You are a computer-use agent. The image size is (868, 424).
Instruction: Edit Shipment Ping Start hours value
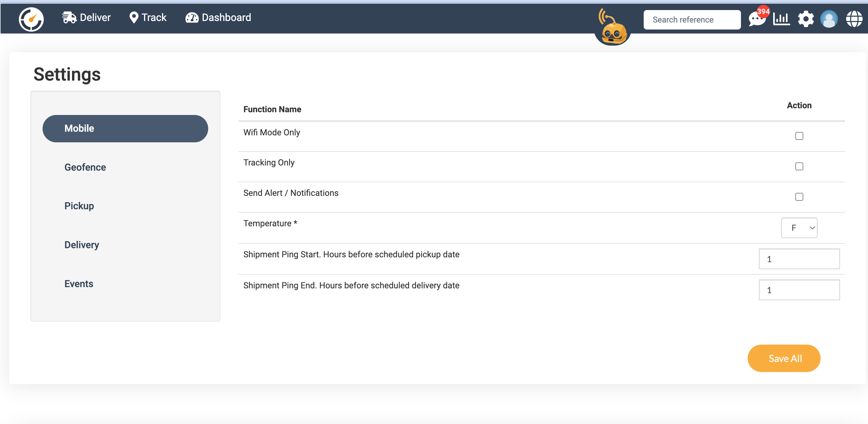(x=799, y=259)
